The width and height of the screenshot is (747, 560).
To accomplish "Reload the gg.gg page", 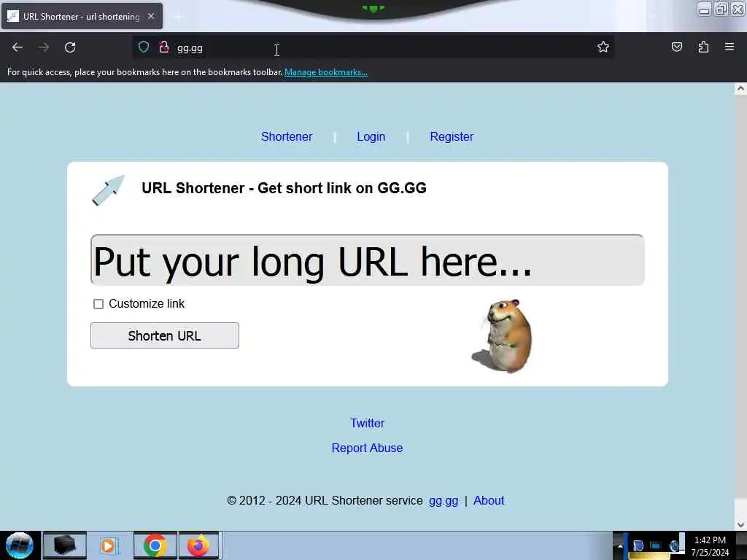I will [70, 47].
